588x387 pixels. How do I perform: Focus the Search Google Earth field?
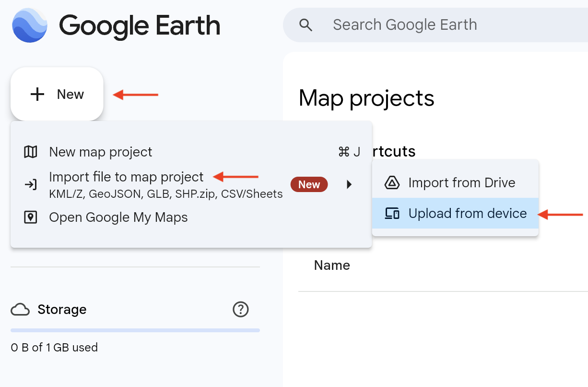coord(435,25)
